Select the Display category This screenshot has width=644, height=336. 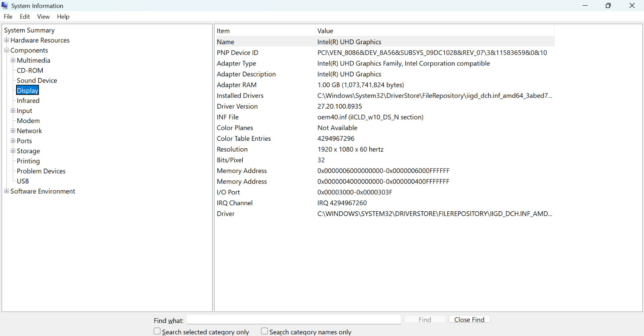[27, 91]
